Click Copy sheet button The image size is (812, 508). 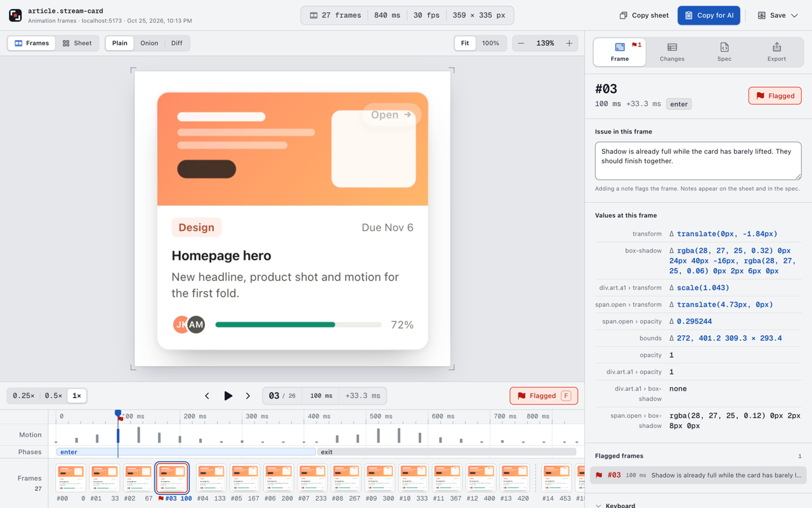click(644, 15)
